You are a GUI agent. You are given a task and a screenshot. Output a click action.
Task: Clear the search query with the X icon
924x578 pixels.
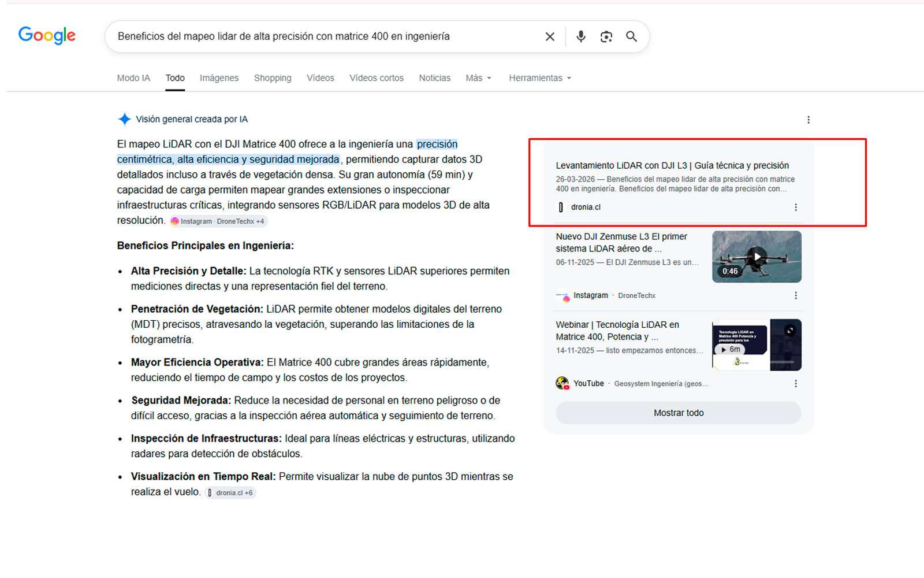point(550,37)
